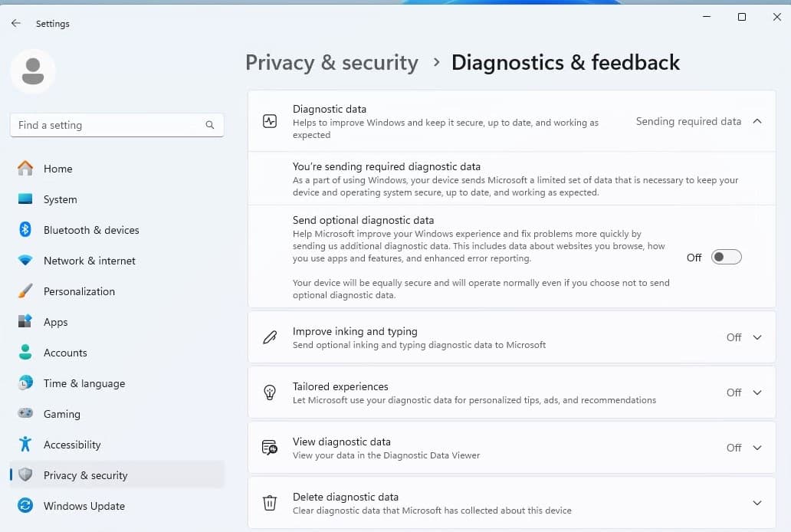
Task: Click the Windows Update sync icon
Action: click(x=25, y=506)
